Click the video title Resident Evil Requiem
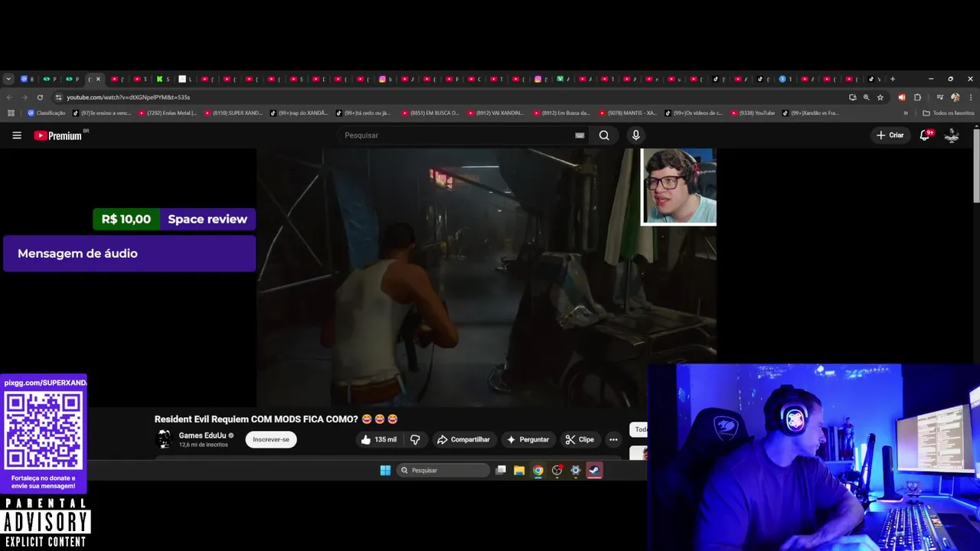 276,419
